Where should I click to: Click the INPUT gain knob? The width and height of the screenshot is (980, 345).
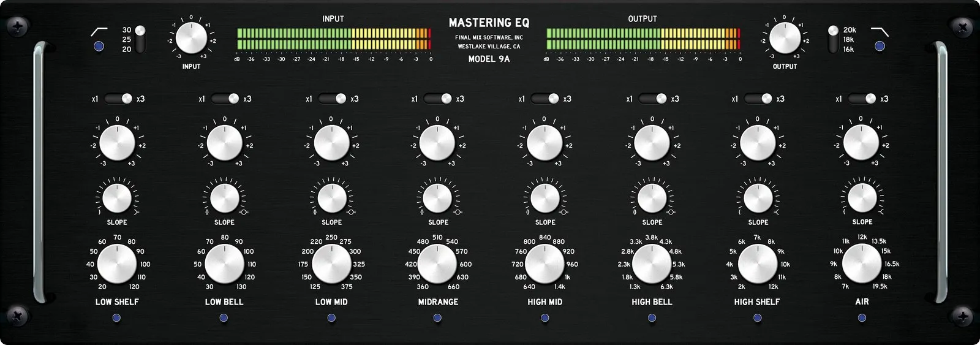pos(191,39)
